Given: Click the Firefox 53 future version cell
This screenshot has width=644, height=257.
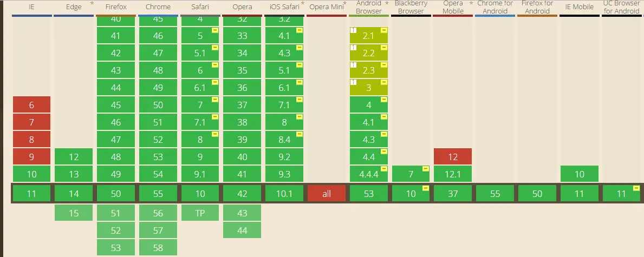Looking at the screenshot, I should click(x=116, y=248).
